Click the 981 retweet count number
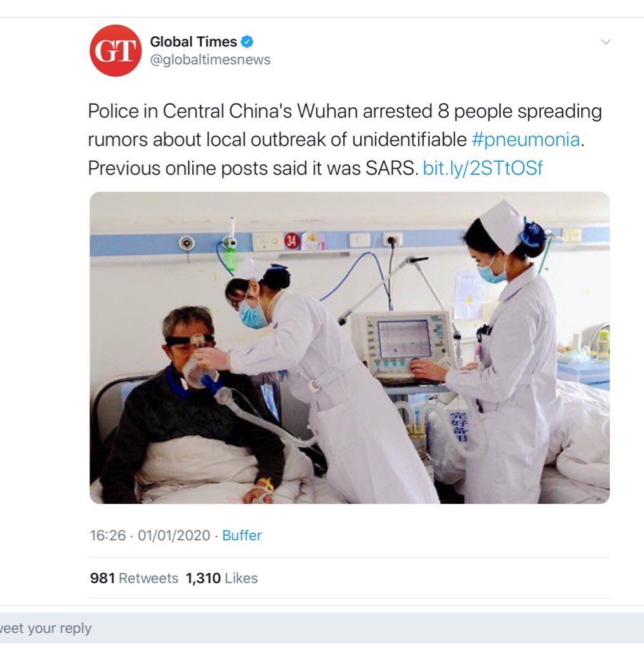The width and height of the screenshot is (644, 650). (x=102, y=578)
